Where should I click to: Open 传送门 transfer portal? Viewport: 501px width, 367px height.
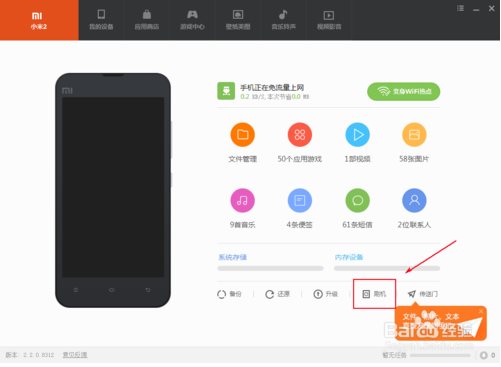tap(423, 294)
